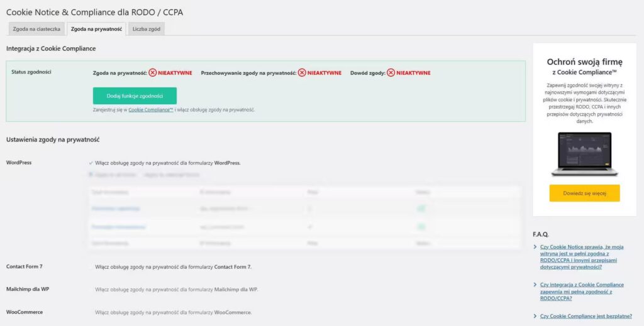The height and width of the screenshot is (326, 644).
Task: Open the Cookie Compliance™ registration link
Action: point(151,110)
